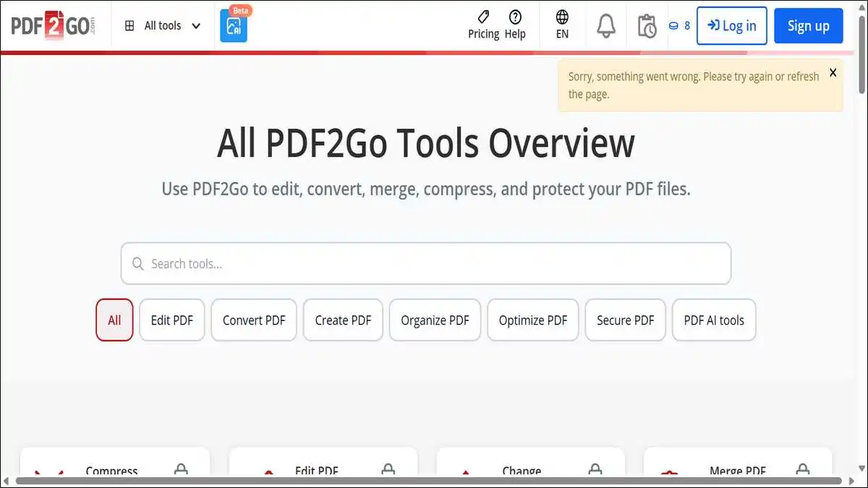
Task: Open the Beta AI tool icon
Action: tap(234, 26)
